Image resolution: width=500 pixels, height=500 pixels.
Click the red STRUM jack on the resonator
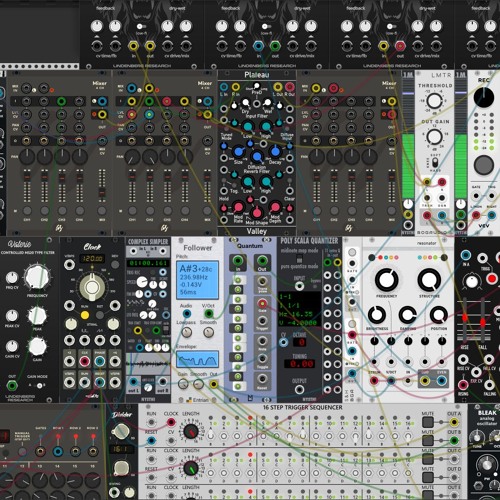pyautogui.click(x=374, y=380)
